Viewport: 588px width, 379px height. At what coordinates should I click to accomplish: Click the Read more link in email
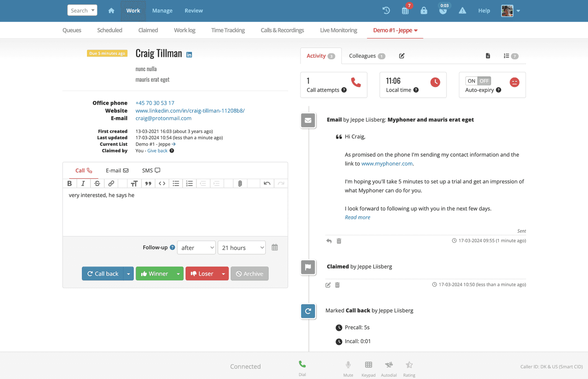358,217
